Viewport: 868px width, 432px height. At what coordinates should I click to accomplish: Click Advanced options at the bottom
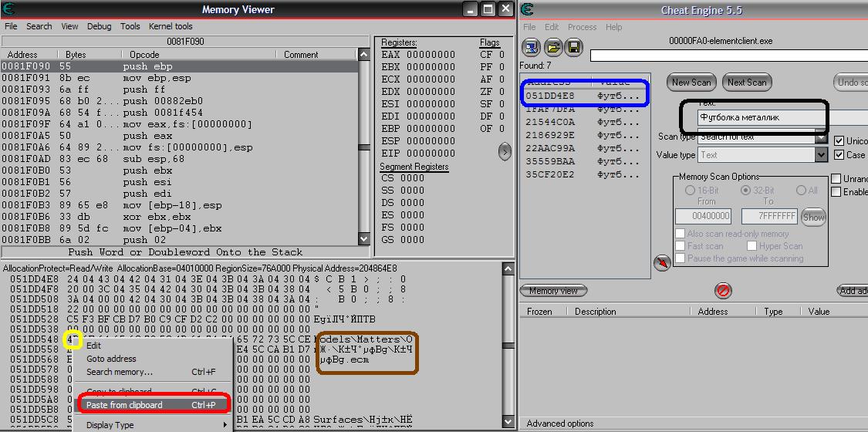(559, 424)
